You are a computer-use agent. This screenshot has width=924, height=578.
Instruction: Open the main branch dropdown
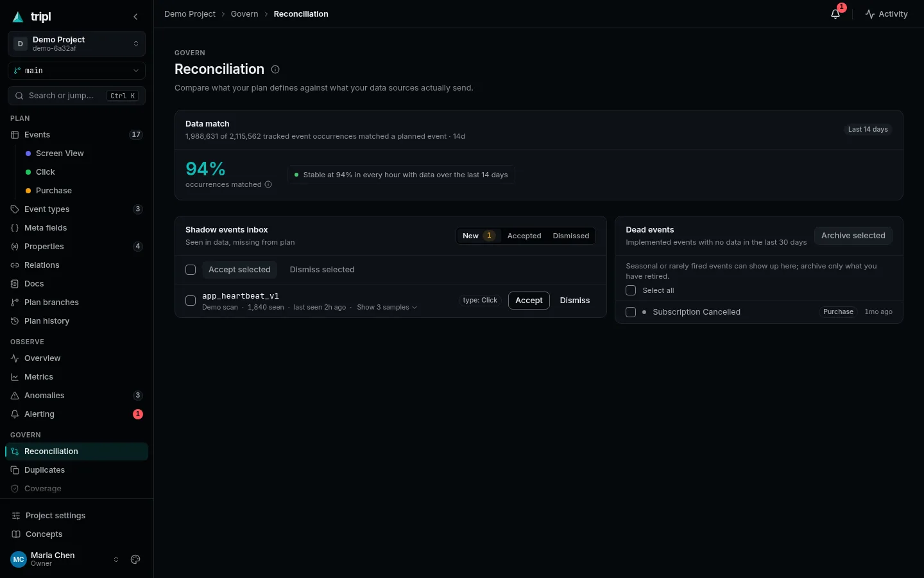pos(76,71)
